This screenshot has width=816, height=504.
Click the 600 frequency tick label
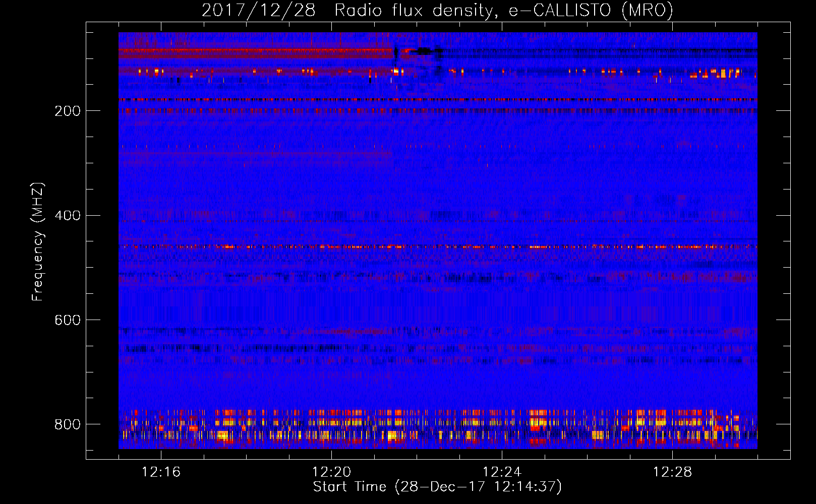pos(68,320)
